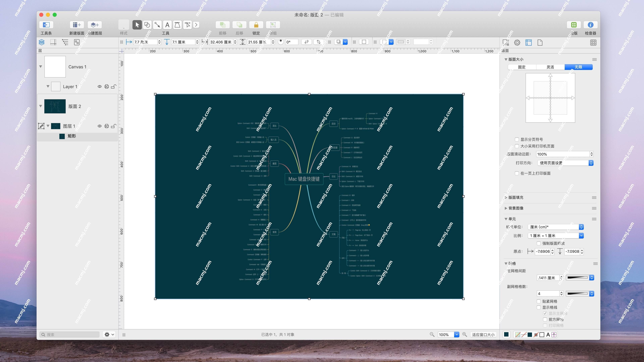The image size is (644, 362).
Task: Toggle the sidebar toolbar button 工具条
Action: coord(46,25)
